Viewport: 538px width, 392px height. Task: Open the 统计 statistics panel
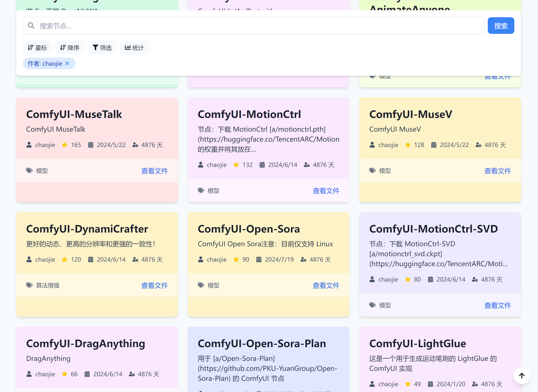134,48
